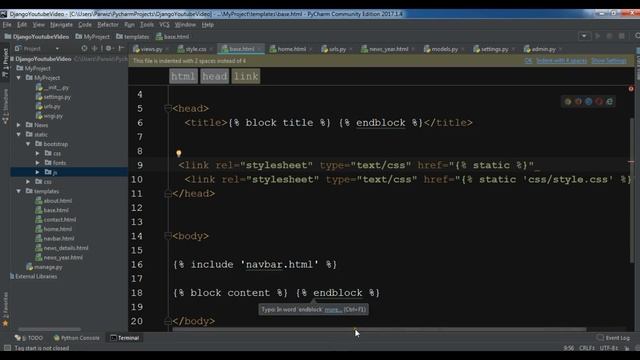Open the Project panel gear settings
This screenshot has width=640, height=360.
(x=109, y=48)
